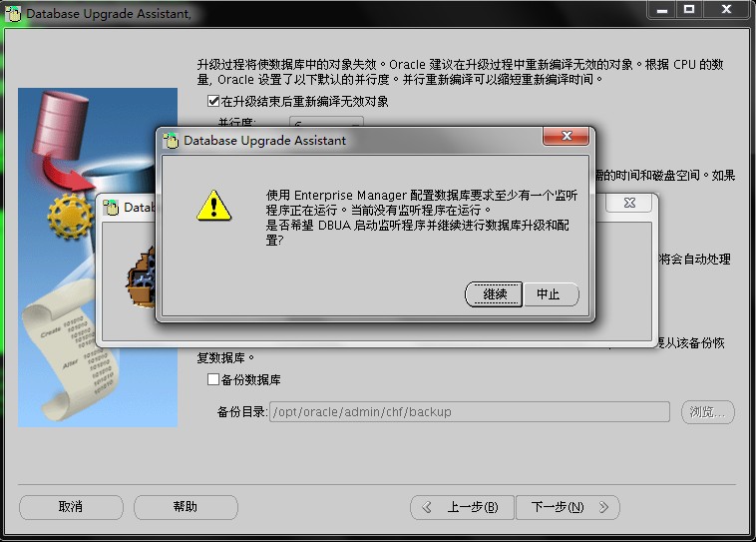Click the 取消 cancel button
The image size is (756, 542).
(x=71, y=507)
